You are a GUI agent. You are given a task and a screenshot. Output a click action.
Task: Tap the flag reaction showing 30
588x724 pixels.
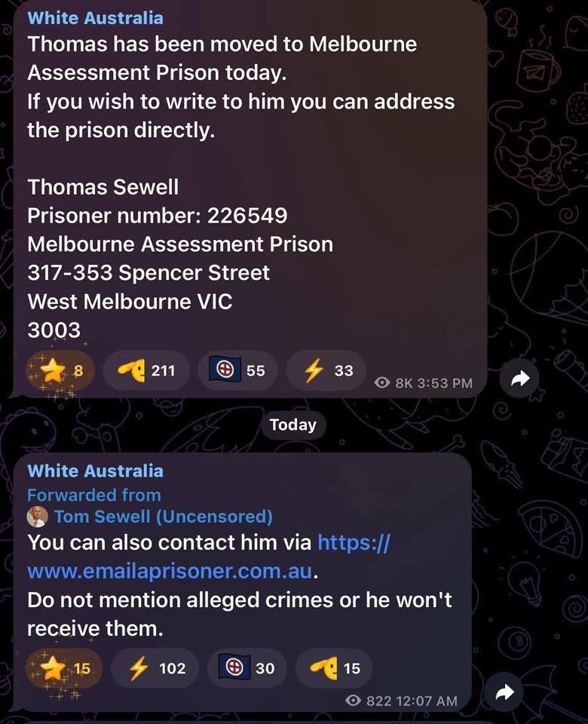247,668
